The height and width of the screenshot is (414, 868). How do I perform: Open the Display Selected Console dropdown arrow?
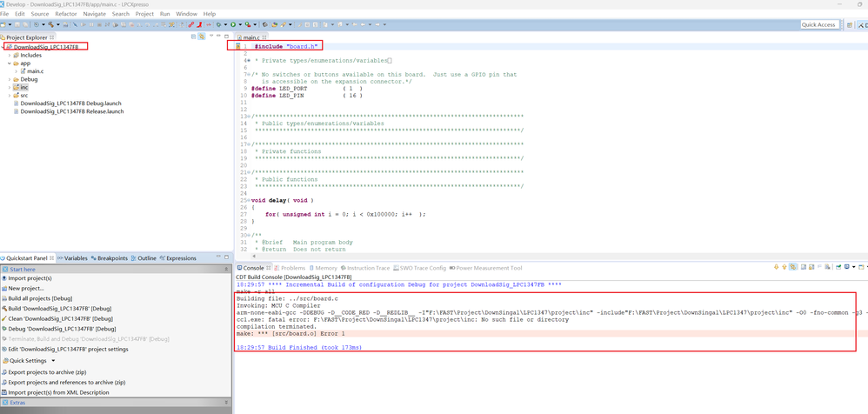click(853, 267)
